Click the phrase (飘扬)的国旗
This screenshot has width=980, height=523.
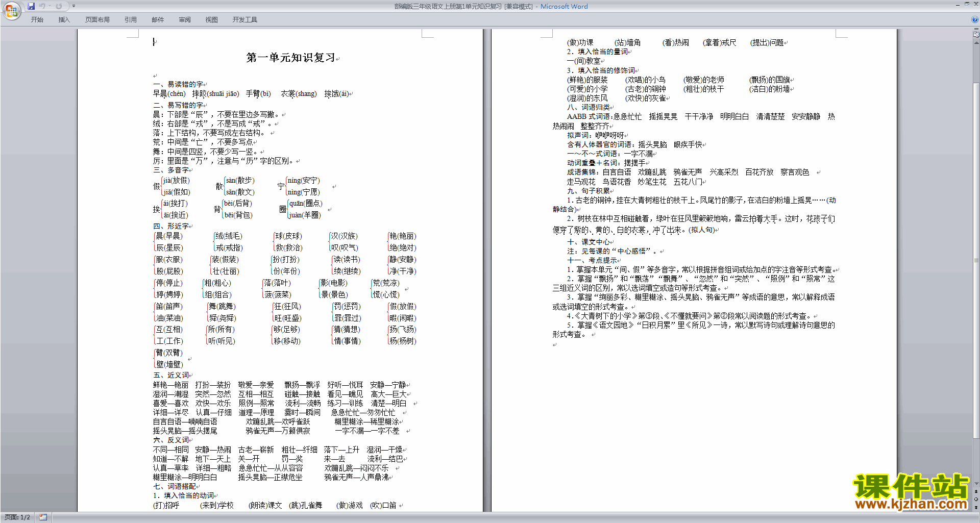click(x=769, y=80)
